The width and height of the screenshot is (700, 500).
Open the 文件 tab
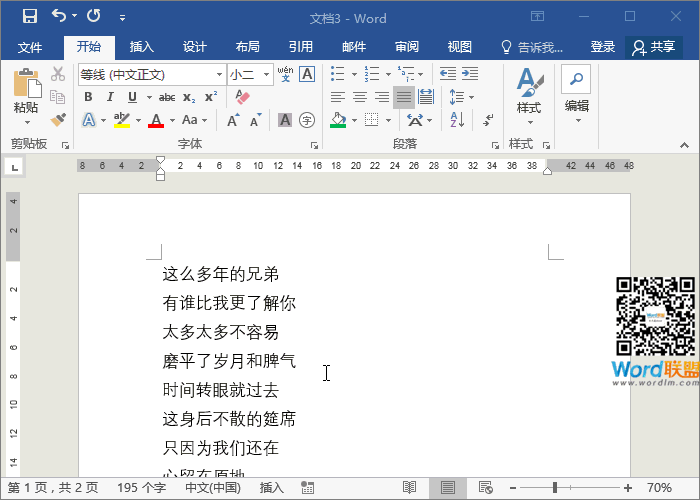click(30, 47)
